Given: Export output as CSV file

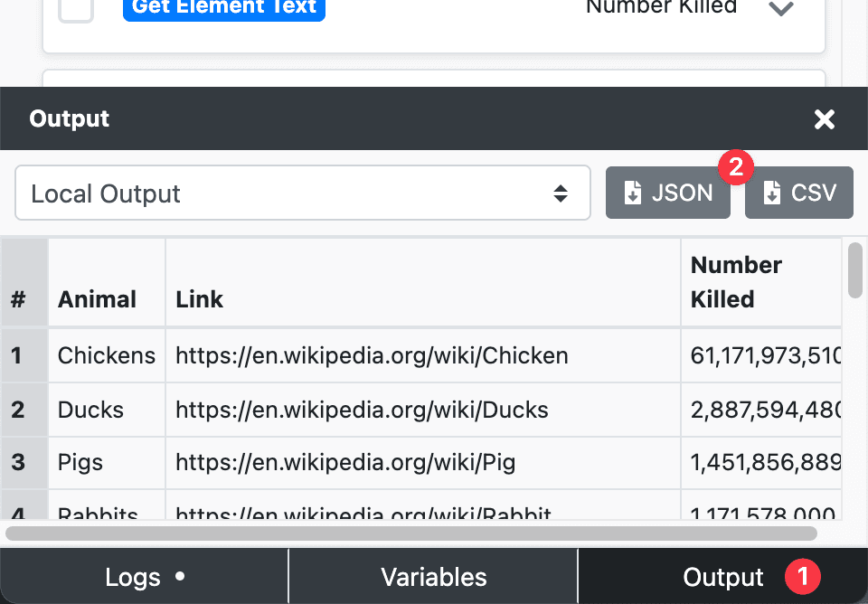Looking at the screenshot, I should pos(798,193).
